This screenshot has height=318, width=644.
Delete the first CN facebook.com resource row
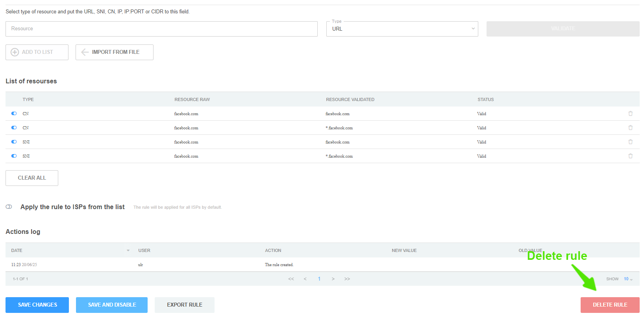tap(630, 114)
